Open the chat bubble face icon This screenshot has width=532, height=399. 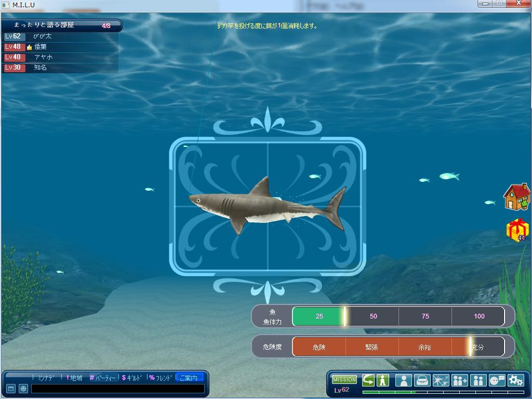[497, 380]
